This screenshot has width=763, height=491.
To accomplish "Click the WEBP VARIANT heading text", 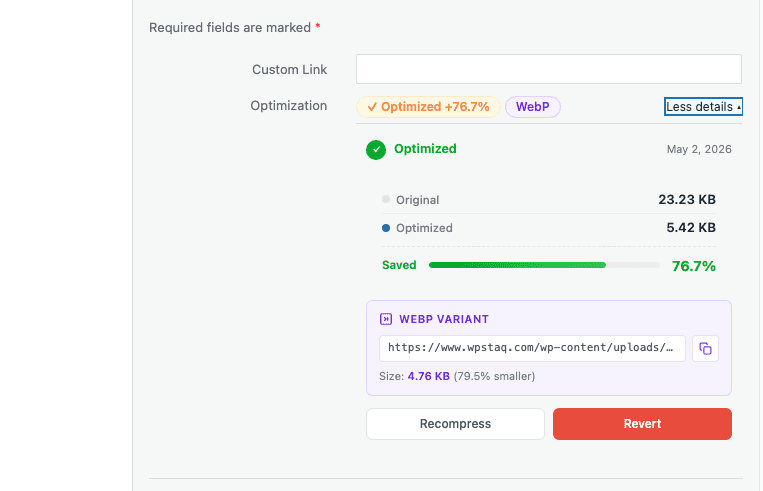I will 444,319.
